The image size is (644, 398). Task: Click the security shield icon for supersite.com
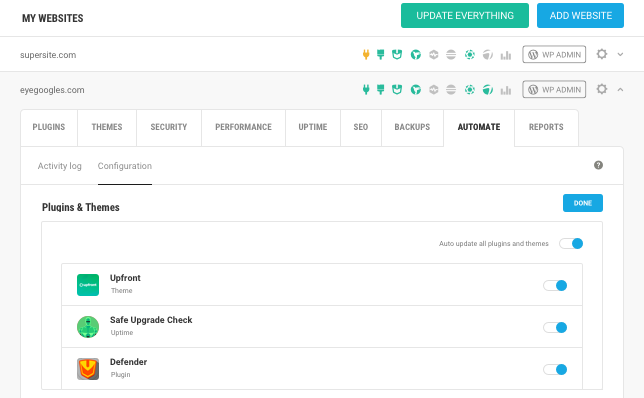click(x=397, y=54)
